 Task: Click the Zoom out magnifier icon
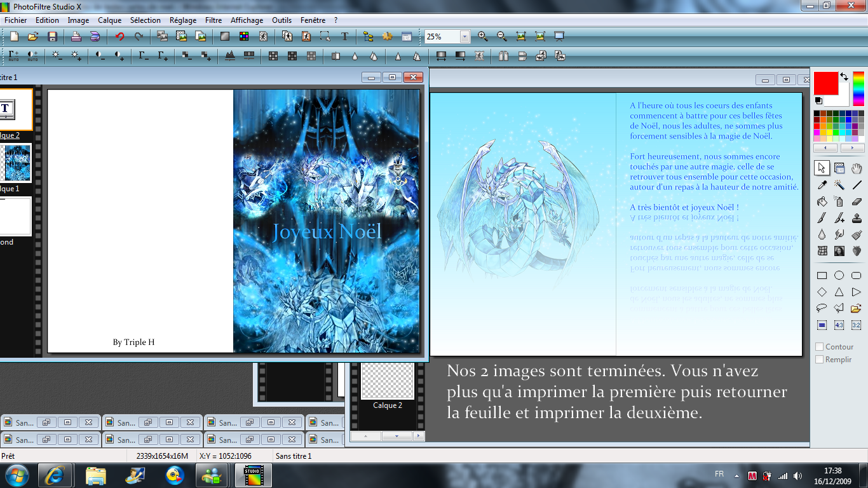click(502, 36)
